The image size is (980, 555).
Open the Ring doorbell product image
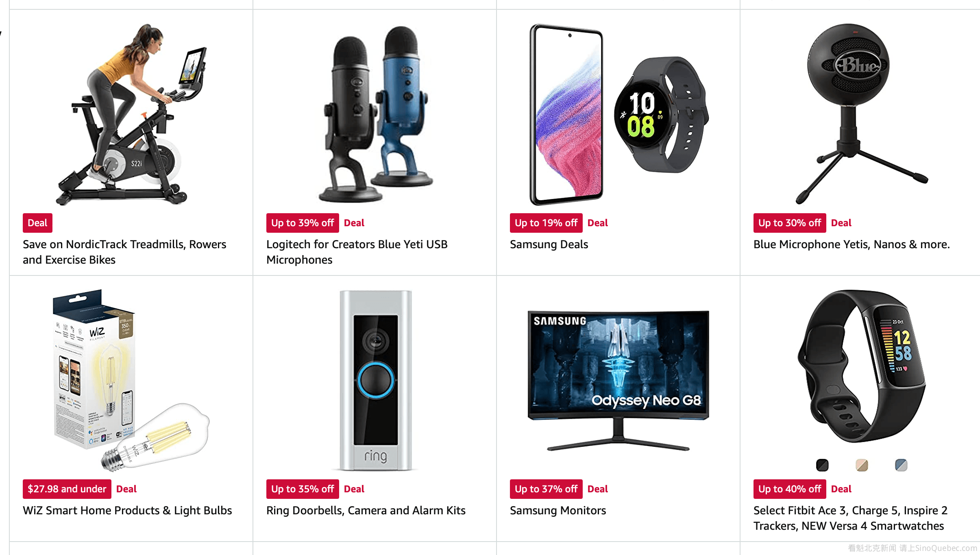click(375, 380)
